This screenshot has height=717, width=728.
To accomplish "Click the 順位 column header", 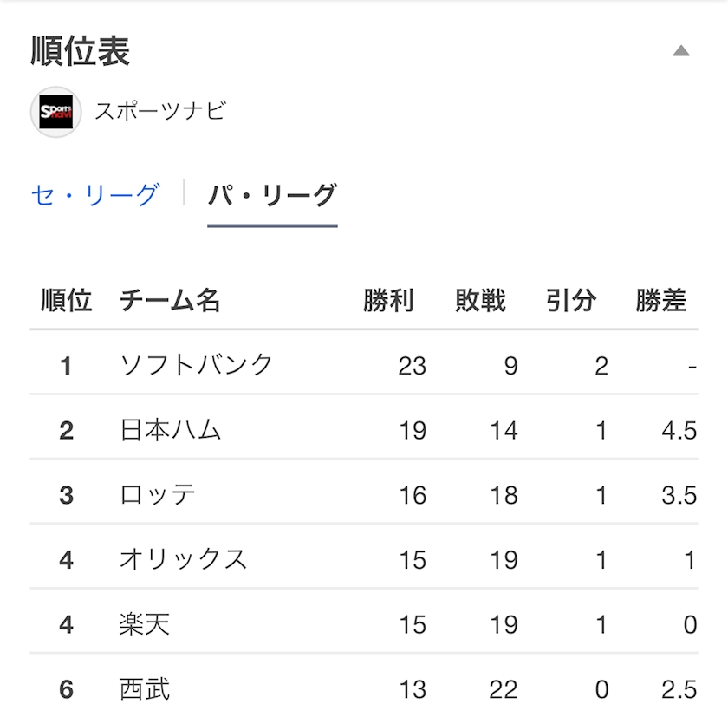I will click(x=67, y=301).
